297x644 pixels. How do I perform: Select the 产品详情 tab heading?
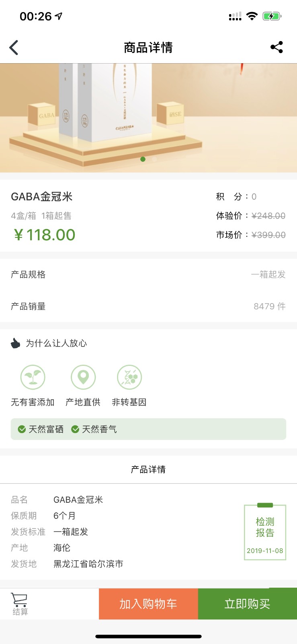[x=148, y=469]
